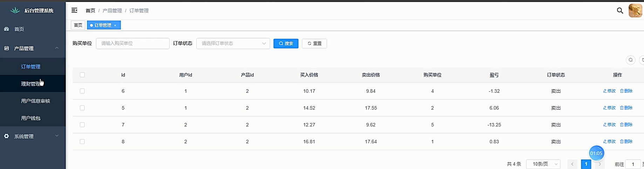The image size is (644, 169).
Task: Toggle the select-all header checkbox
Action: point(82,75)
